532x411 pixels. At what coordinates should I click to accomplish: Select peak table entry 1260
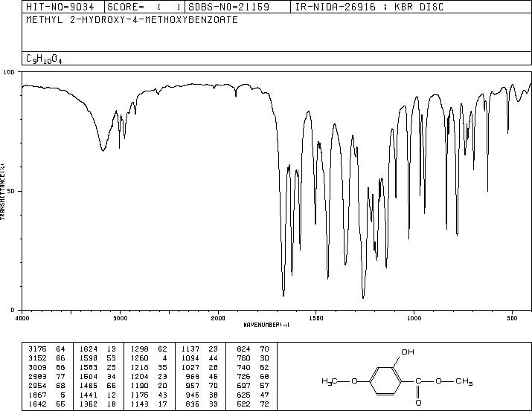point(139,358)
